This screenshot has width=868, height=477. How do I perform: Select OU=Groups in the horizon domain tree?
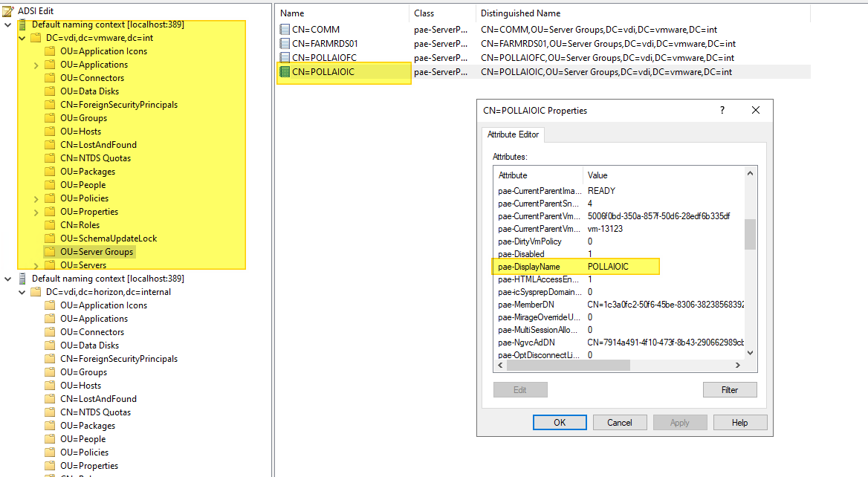pos(83,371)
